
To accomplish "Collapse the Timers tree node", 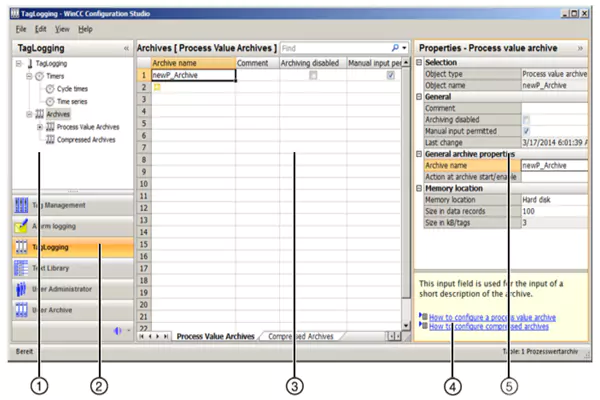I will coord(29,76).
